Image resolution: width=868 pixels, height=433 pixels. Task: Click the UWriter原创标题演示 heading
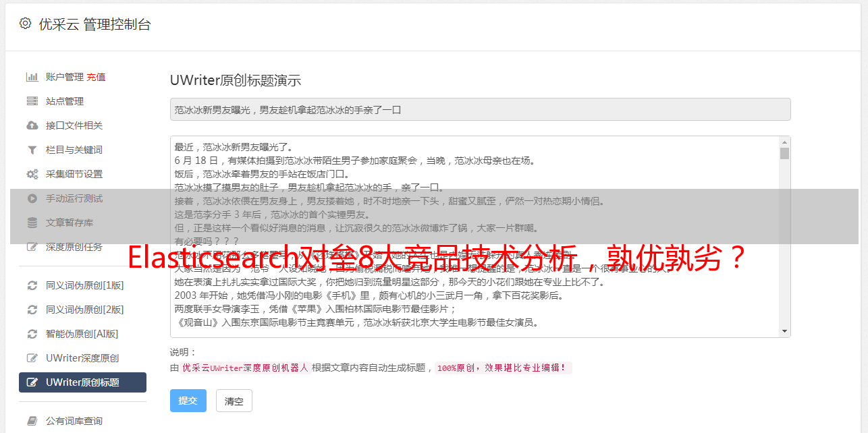tap(236, 80)
